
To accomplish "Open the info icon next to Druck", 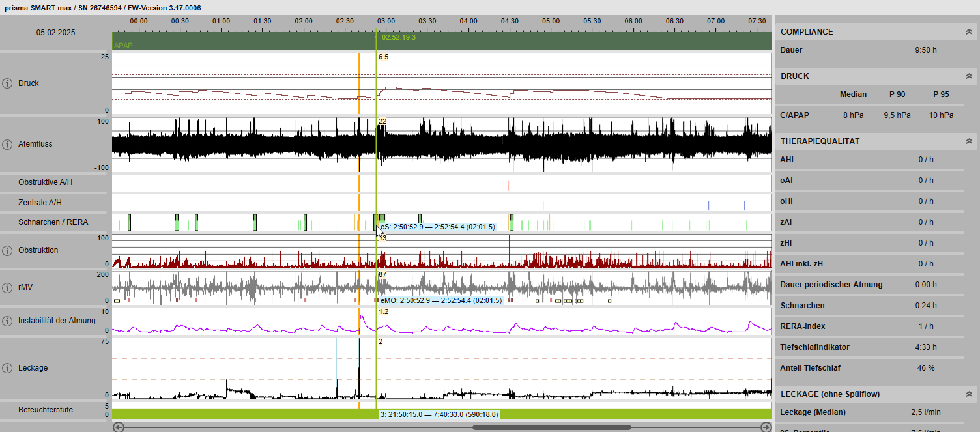I will [x=7, y=83].
